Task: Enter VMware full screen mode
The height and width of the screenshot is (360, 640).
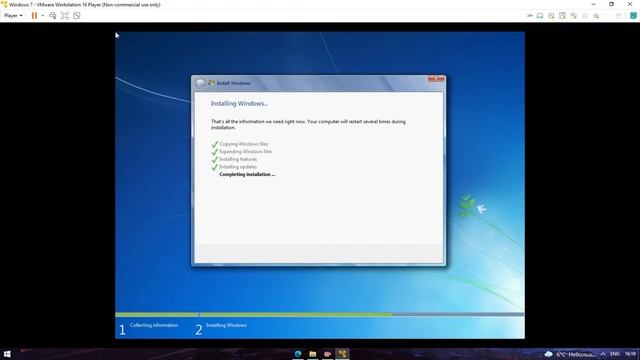Action: click(x=65, y=16)
